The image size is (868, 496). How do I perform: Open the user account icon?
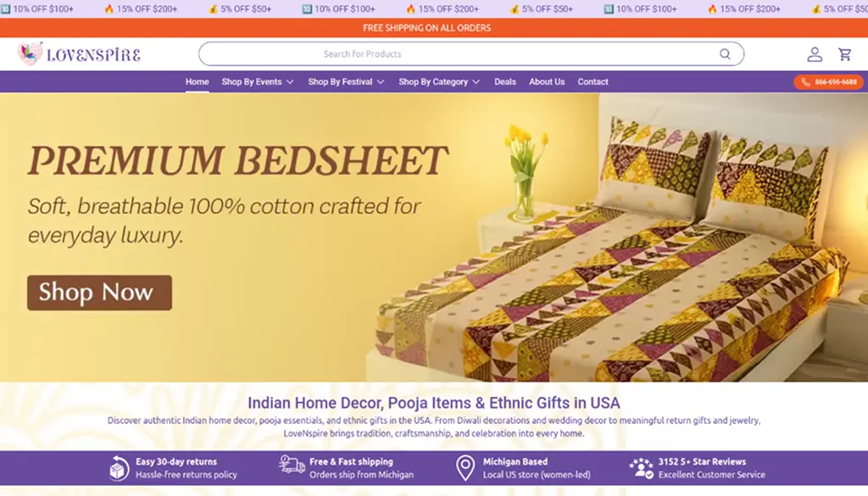coord(815,54)
